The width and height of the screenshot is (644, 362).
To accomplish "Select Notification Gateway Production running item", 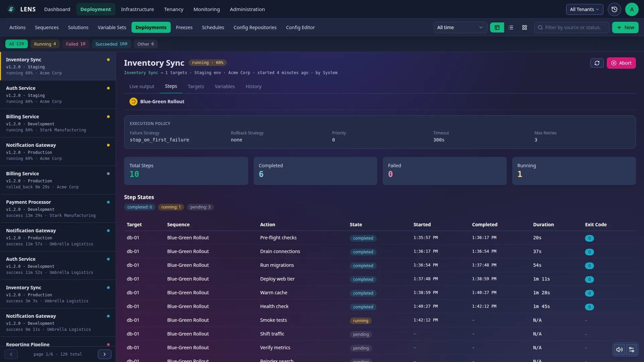I will (x=58, y=152).
